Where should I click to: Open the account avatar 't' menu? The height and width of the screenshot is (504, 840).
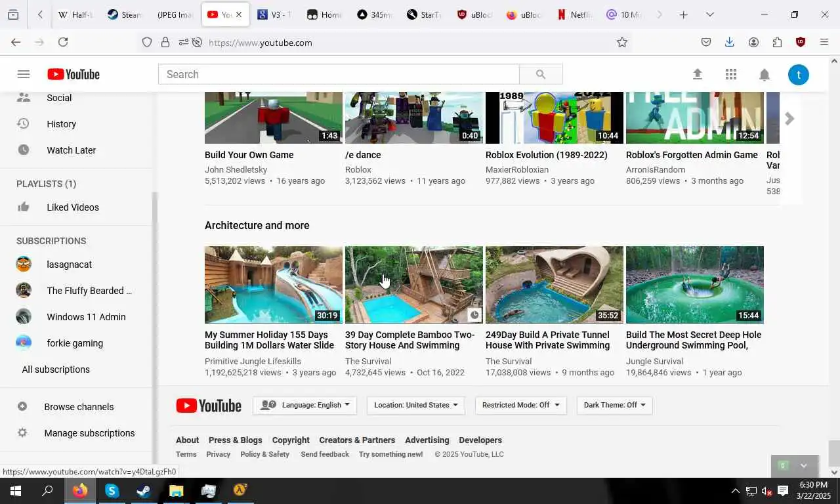pos(798,74)
